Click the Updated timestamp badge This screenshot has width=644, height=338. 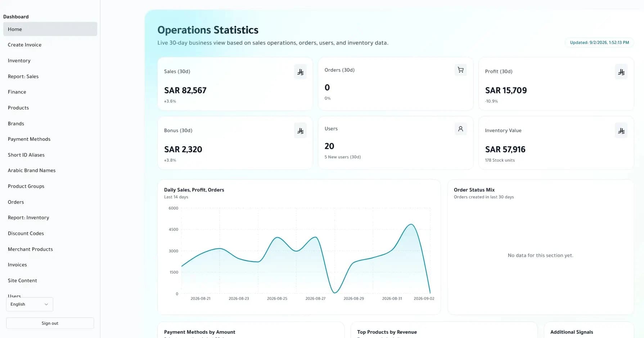[599, 42]
